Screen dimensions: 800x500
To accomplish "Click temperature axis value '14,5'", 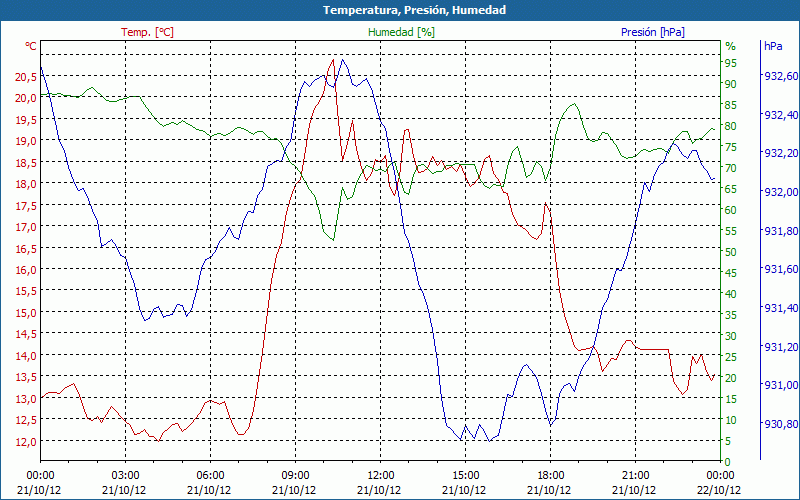I will [26, 334].
